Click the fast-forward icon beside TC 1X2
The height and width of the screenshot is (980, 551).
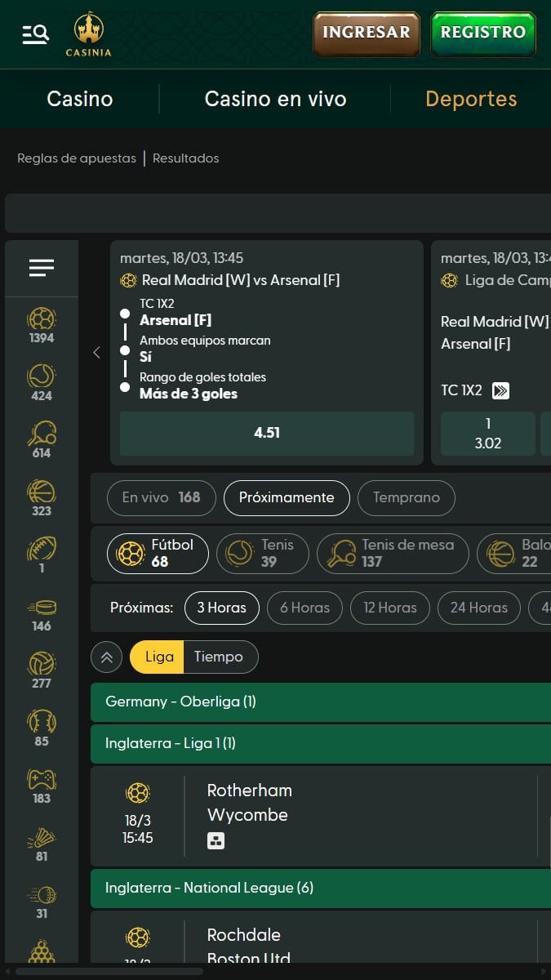coord(500,390)
